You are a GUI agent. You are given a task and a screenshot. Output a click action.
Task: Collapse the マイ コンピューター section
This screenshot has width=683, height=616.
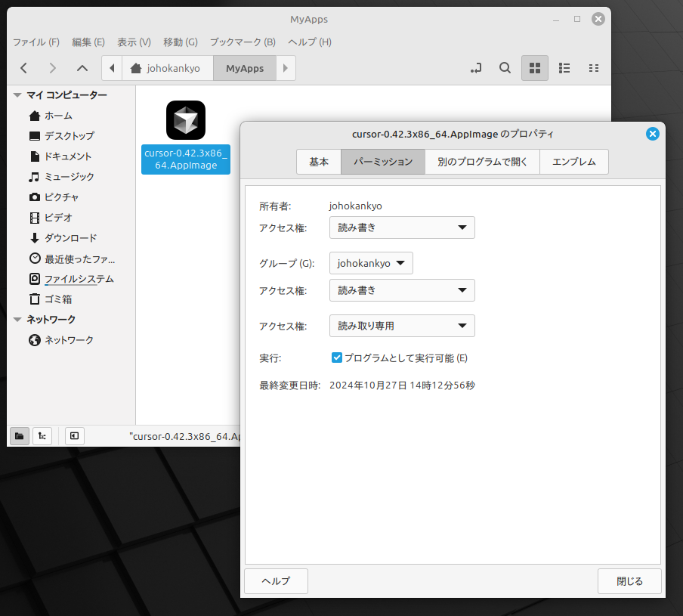(x=17, y=95)
